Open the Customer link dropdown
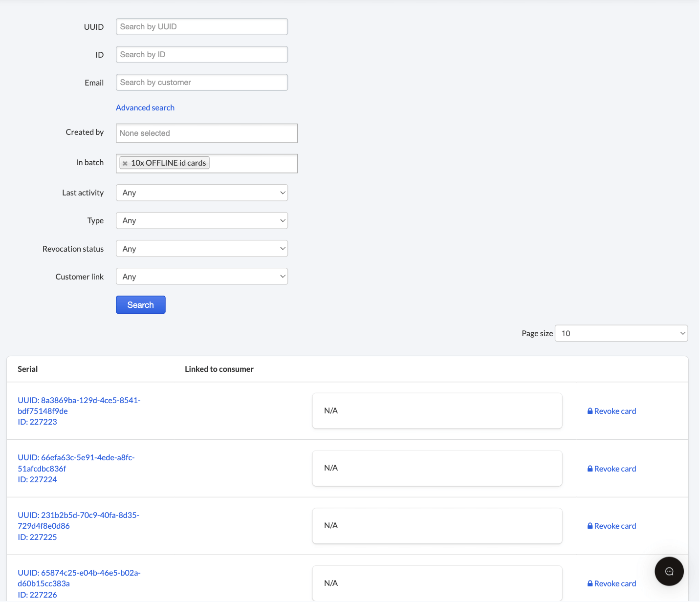 pyautogui.click(x=201, y=276)
